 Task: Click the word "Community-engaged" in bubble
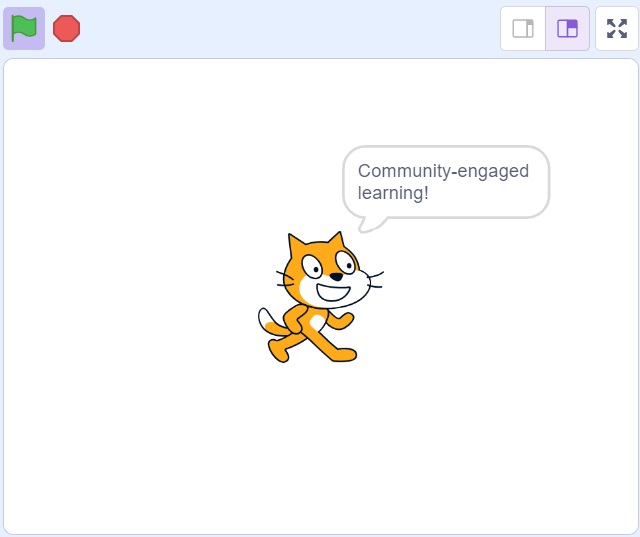point(443,171)
